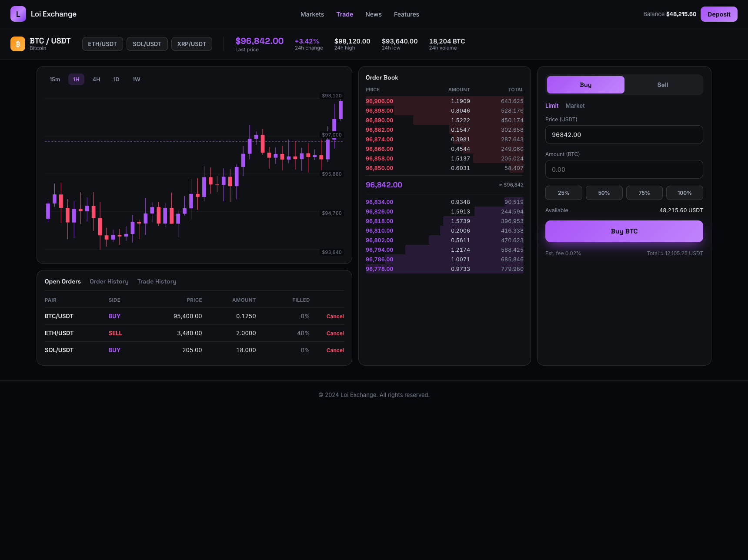Open the Trade History tab
The height and width of the screenshot is (560, 748).
point(157,281)
